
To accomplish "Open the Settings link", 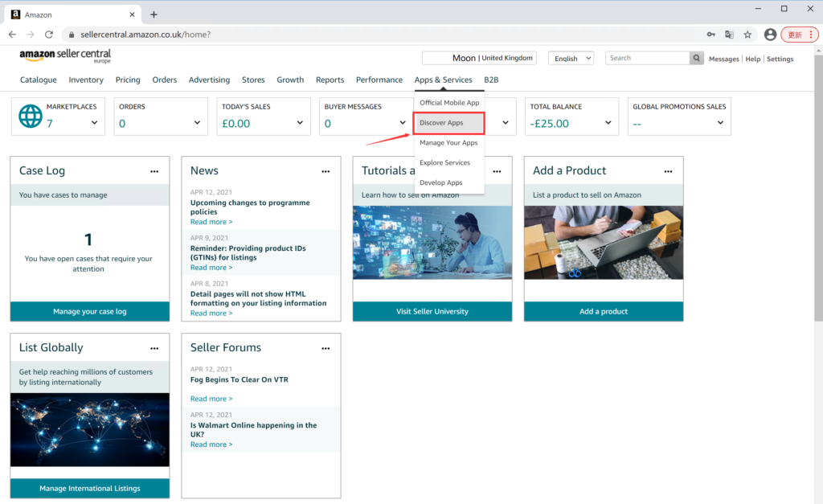I will pos(780,59).
